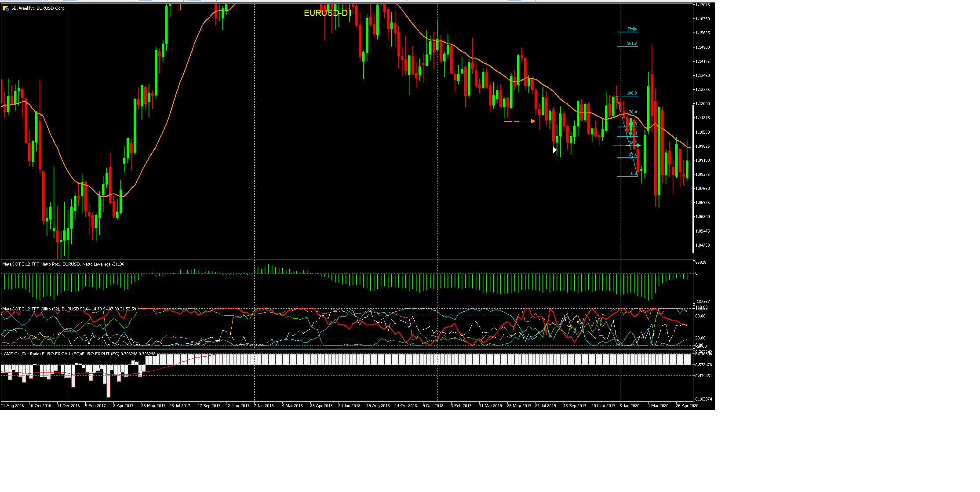
Task: Click the 5 Jan 2020 date on time axis
Action: coord(630,406)
